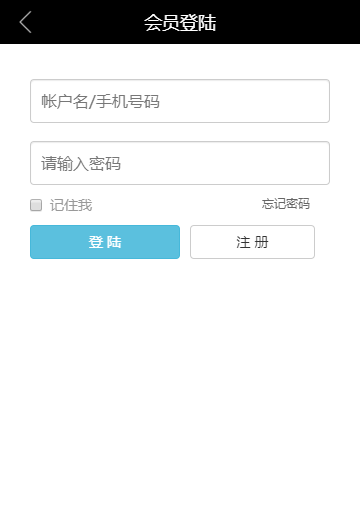Click the 记住我 label text
The image size is (360, 531).
[x=71, y=205]
